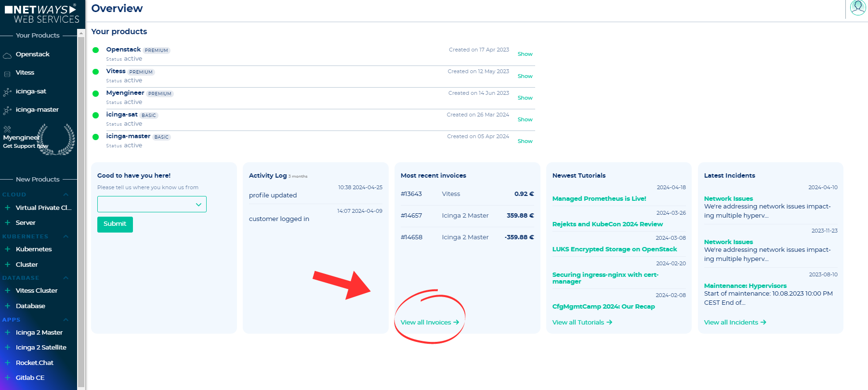
Task: Select invoice #14658 row
Action: coord(467,237)
